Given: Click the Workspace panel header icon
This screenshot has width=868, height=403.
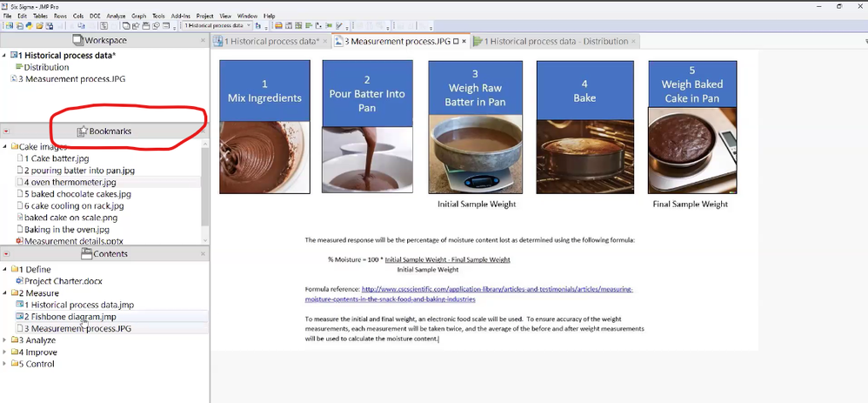Looking at the screenshot, I should tap(78, 40).
